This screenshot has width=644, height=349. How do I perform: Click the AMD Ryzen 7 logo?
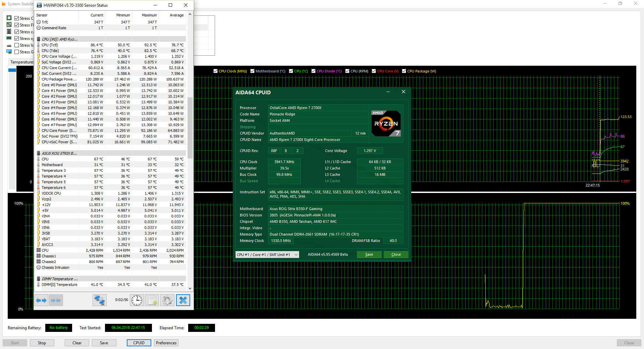(386, 123)
